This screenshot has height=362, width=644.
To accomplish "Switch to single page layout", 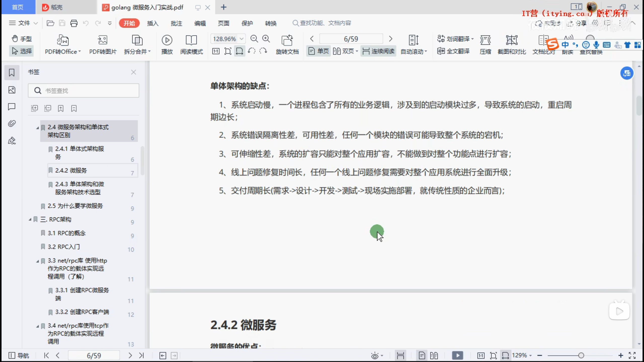I will tap(318, 51).
